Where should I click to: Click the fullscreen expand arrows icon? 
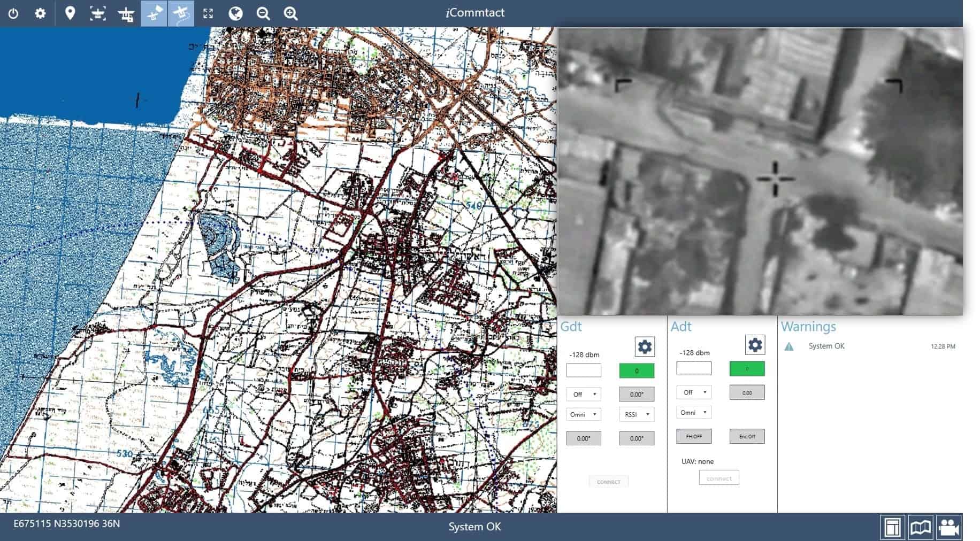[208, 13]
